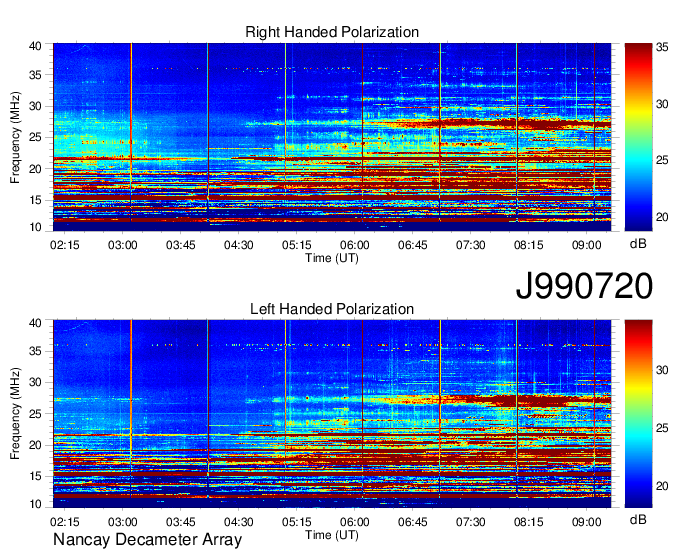
Task: Click 30 MHz tick on Left Handed plot
Action: (x=35, y=382)
